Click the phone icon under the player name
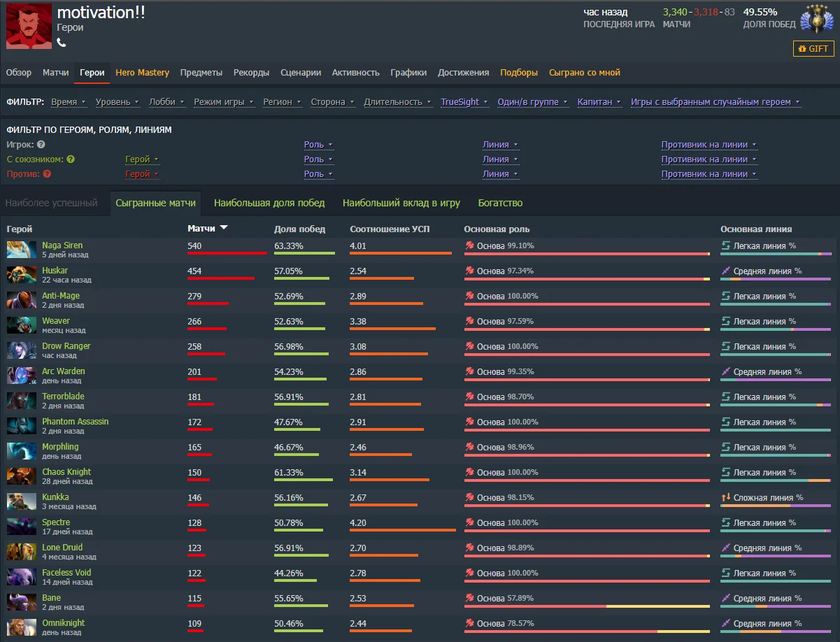The image size is (840, 642). (x=62, y=43)
